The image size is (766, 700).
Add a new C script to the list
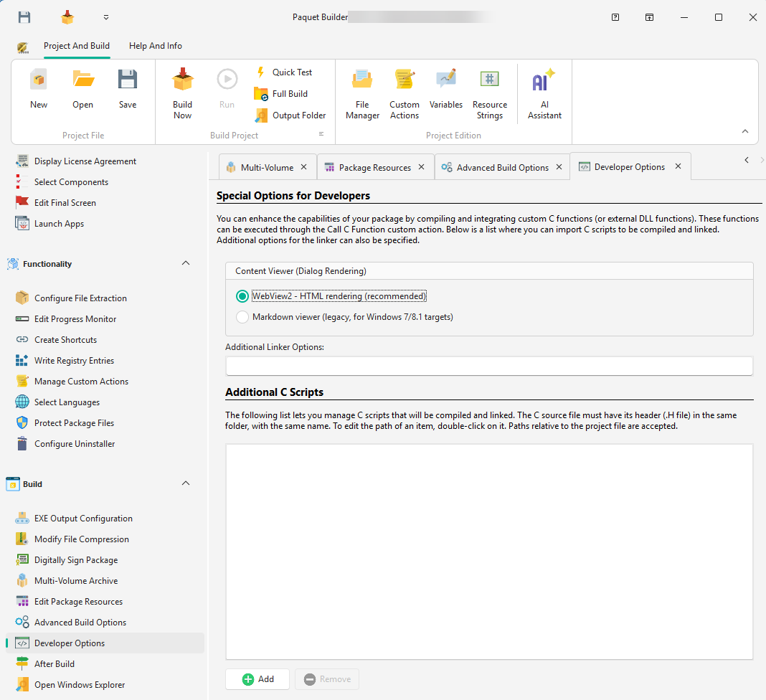click(257, 679)
